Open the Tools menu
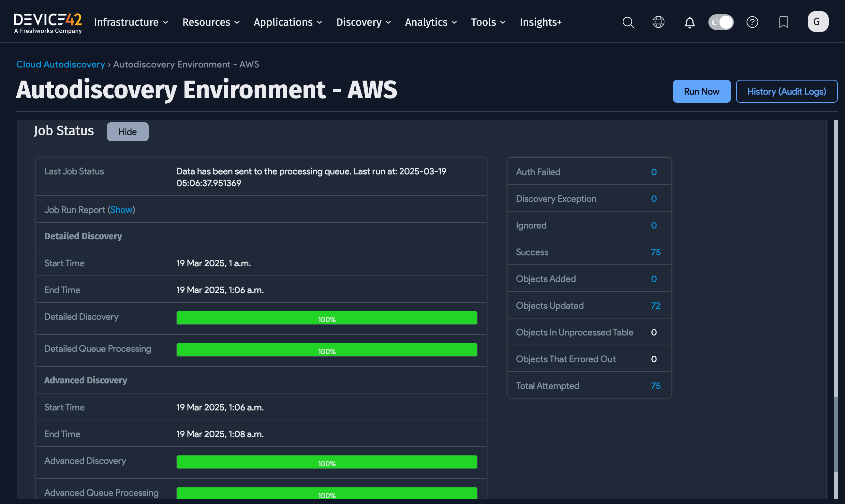Viewport: 845px width, 504px height. pyautogui.click(x=488, y=22)
